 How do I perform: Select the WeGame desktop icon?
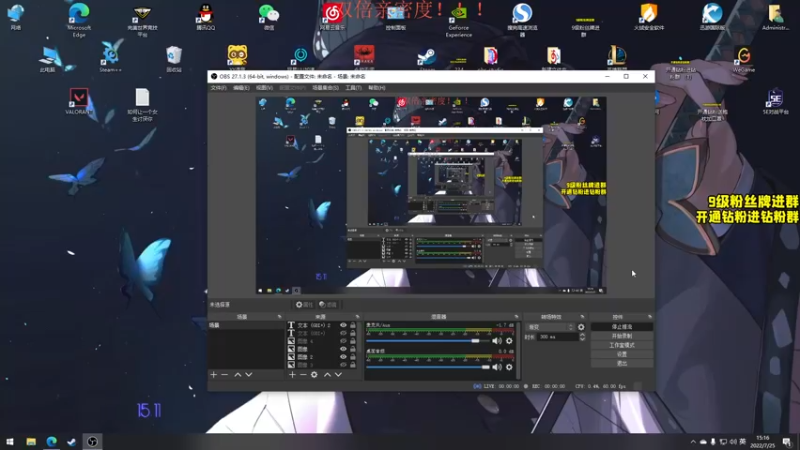tap(744, 59)
